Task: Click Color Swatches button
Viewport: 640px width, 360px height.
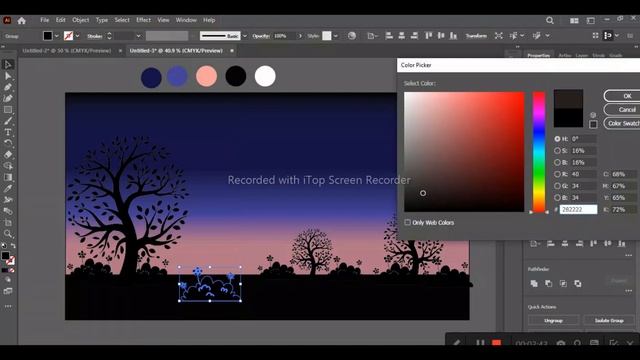Action: click(622, 123)
